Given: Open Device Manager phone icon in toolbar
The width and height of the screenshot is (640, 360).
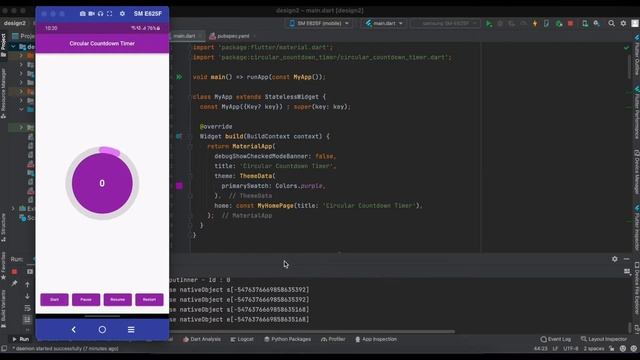Looking at the screenshot, I should pyautogui.click(x=584, y=24).
